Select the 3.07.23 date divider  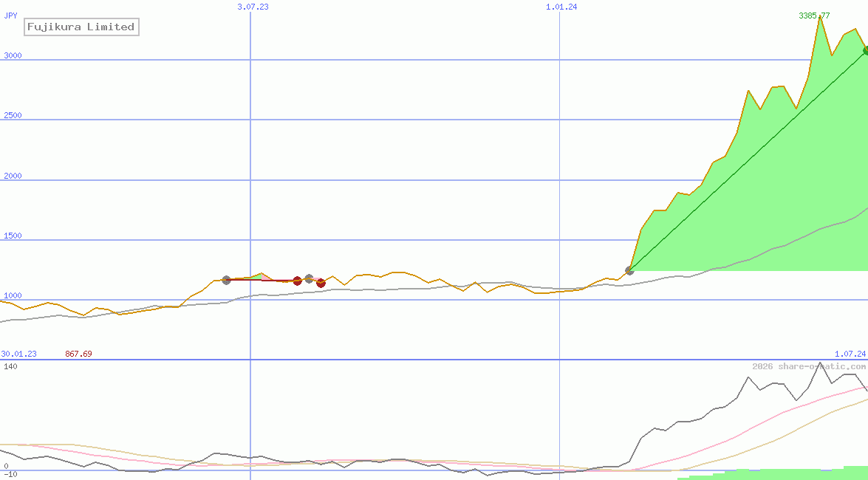pyautogui.click(x=252, y=7)
